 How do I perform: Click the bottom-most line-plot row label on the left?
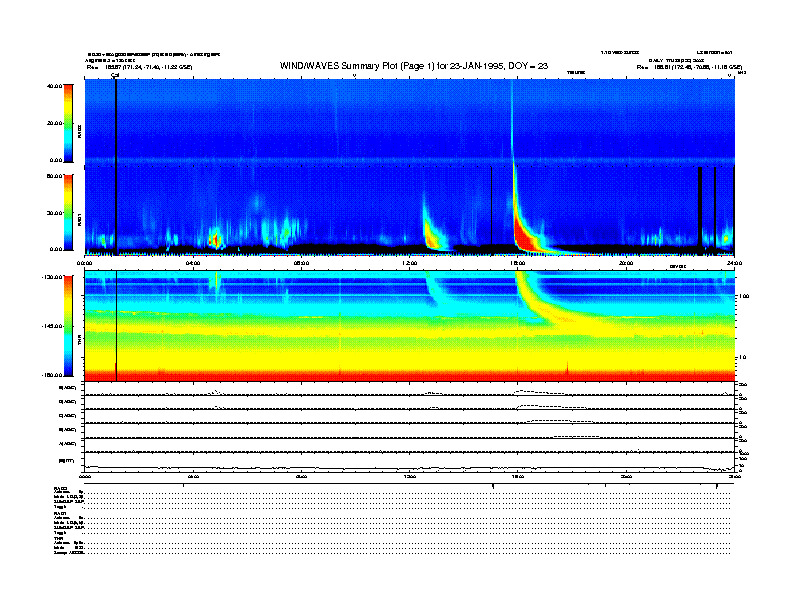(x=66, y=460)
